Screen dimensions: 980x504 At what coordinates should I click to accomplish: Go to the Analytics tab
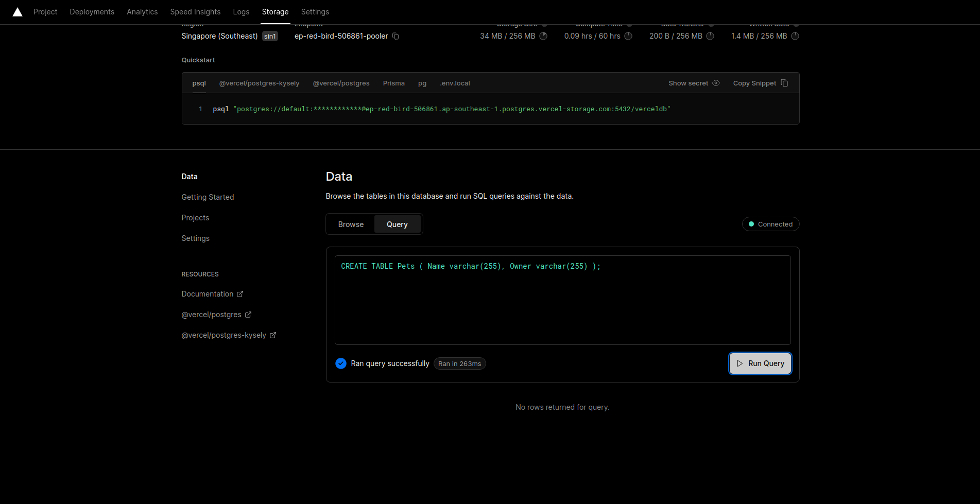142,12
